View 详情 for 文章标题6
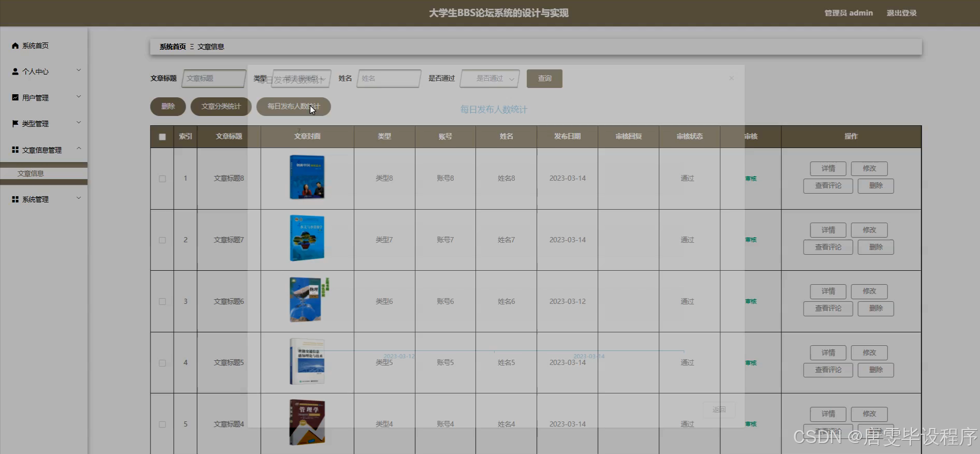This screenshot has width=980, height=454. point(828,291)
